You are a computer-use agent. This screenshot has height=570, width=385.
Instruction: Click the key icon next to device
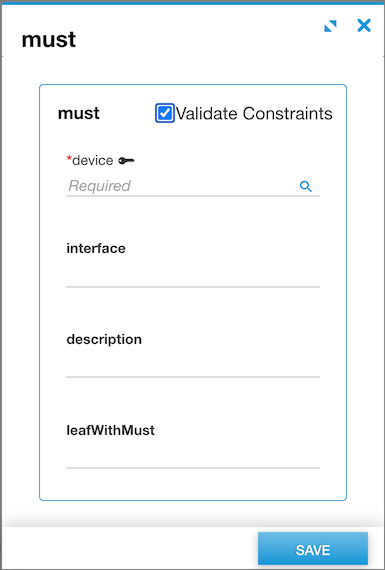[x=126, y=160]
